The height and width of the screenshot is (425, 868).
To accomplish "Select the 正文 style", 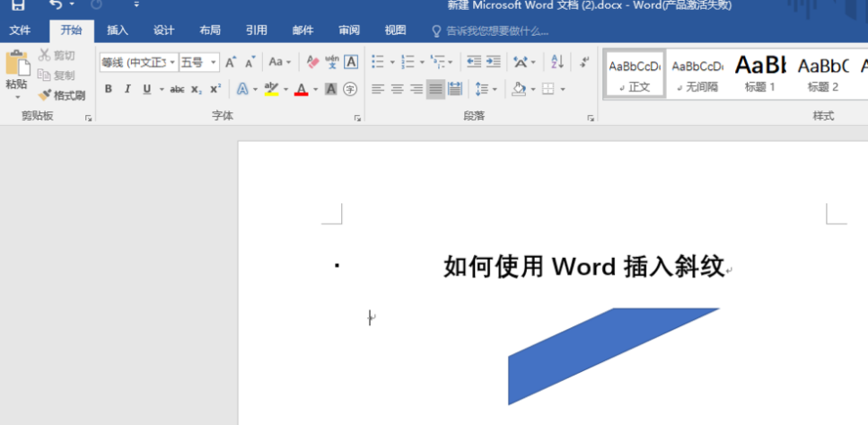I will click(635, 75).
